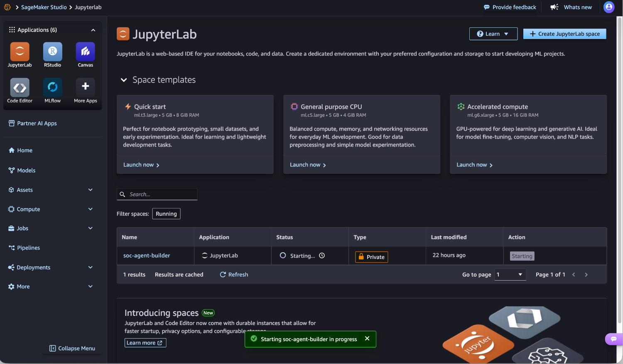
Task: Go to Pipelines in the sidebar
Action: pos(28,248)
